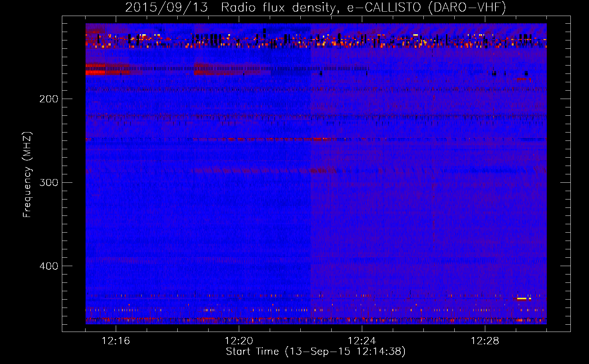The width and height of the screenshot is (589, 364).
Task: Click the 12:28 time tick label
Action: (485, 341)
